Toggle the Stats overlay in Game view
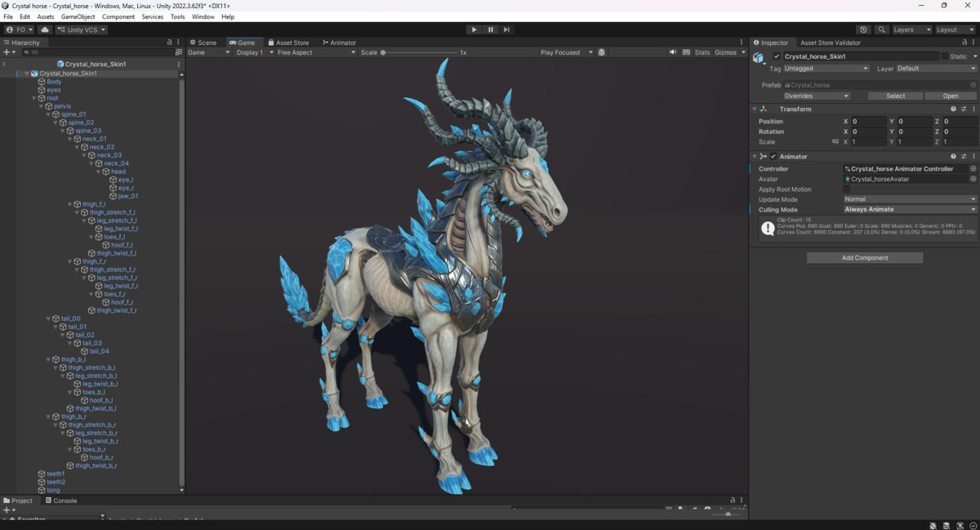 (702, 52)
